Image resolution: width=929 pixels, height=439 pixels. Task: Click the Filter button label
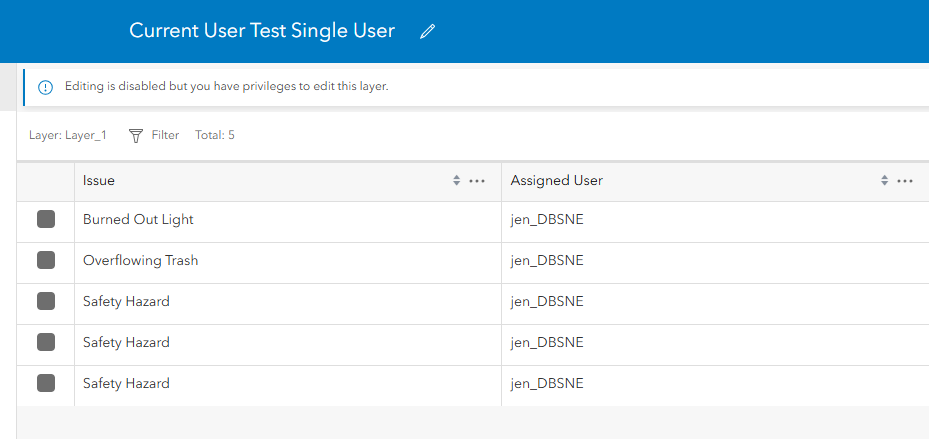[x=165, y=135]
